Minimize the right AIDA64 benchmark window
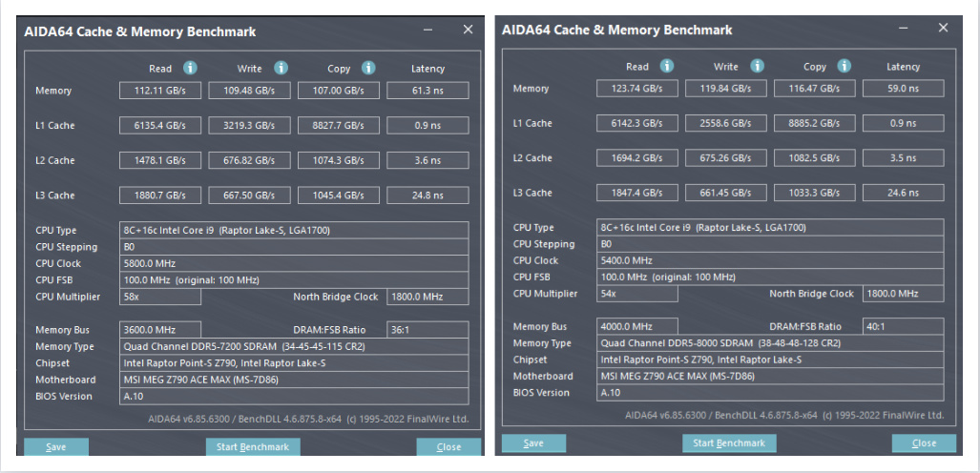The width and height of the screenshot is (980, 473). 901,29
